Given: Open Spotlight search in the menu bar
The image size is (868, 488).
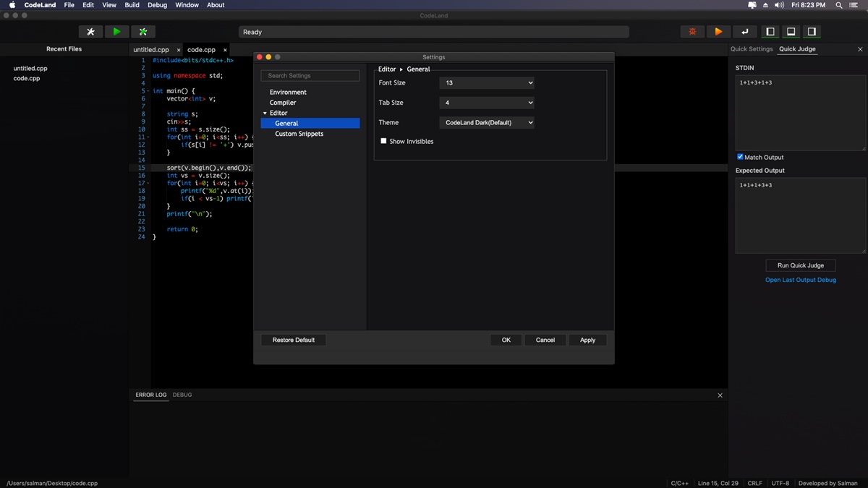Looking at the screenshot, I should (839, 5).
